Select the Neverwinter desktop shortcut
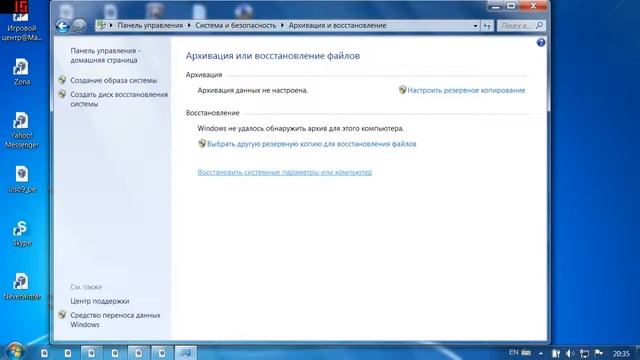The height and width of the screenshot is (360, 640). (x=22, y=287)
